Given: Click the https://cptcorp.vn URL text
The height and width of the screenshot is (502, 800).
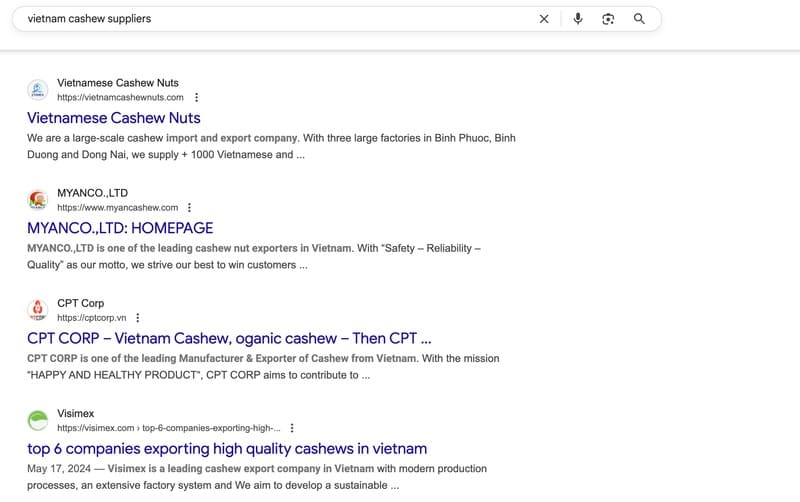Looking at the screenshot, I should tap(91, 318).
